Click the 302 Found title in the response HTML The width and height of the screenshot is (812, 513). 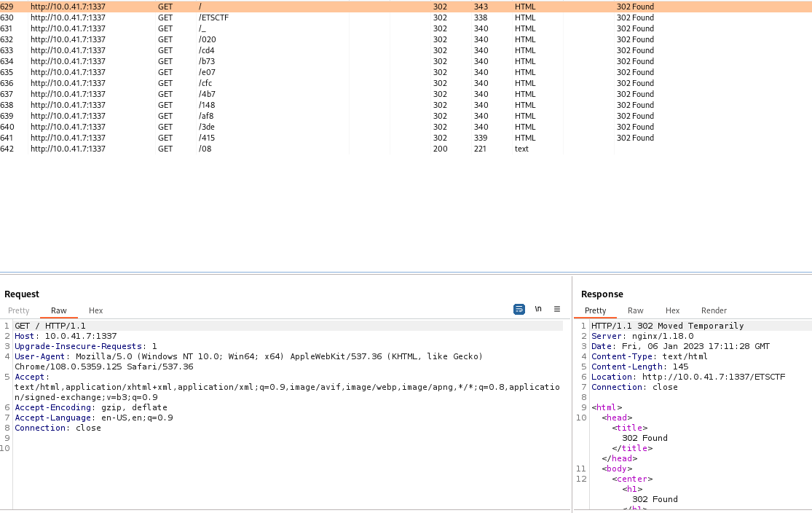click(645, 438)
